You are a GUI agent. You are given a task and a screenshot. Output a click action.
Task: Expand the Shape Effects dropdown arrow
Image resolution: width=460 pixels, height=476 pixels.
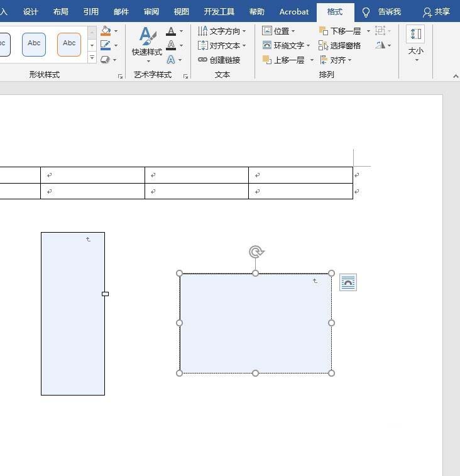(115, 60)
